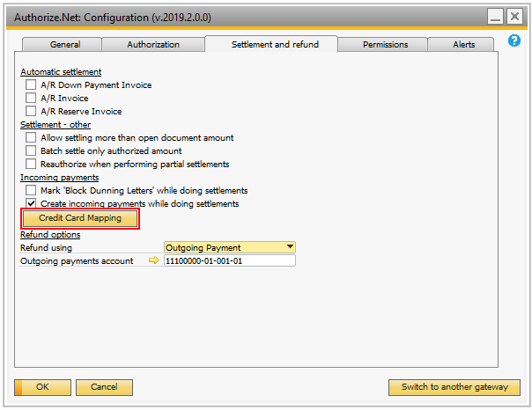Open the Refund using dropdown

[230, 247]
